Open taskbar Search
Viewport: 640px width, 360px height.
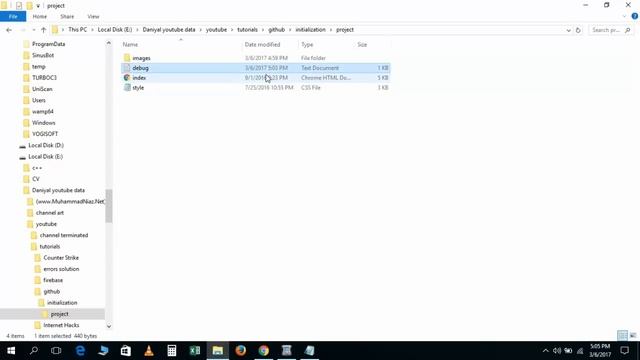click(34, 351)
